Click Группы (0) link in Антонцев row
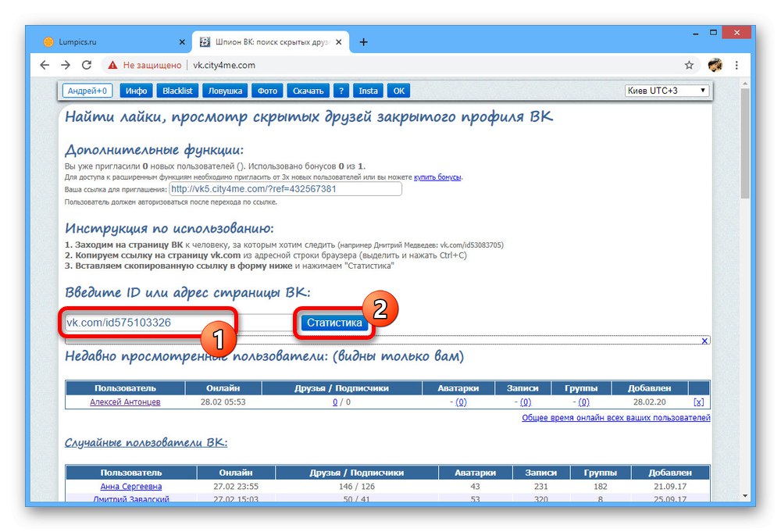The image size is (781, 532). tap(583, 402)
